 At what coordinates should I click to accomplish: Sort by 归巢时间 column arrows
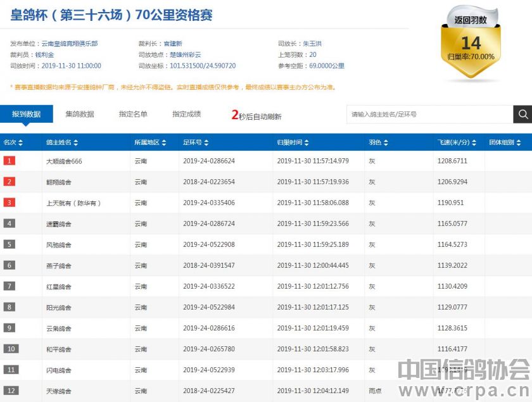tap(307, 142)
